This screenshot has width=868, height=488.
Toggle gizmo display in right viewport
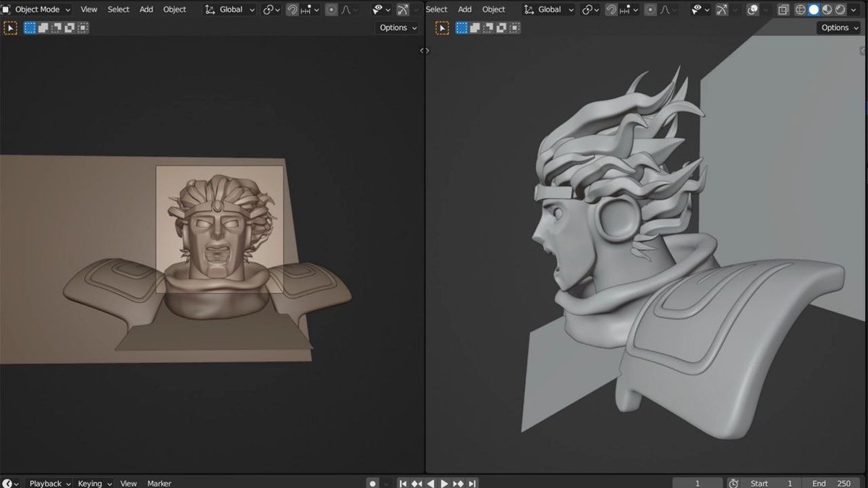722,9
